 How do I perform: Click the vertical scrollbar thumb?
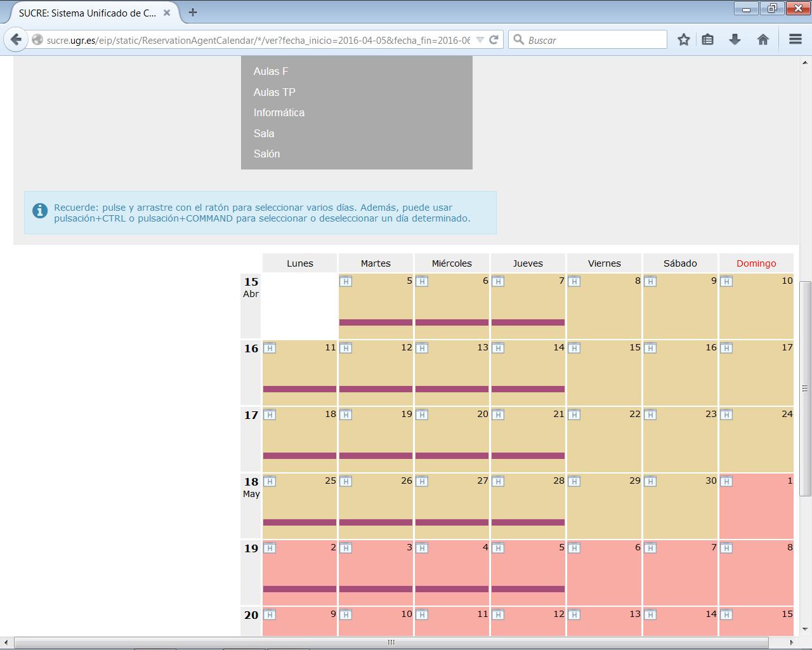[x=805, y=388]
